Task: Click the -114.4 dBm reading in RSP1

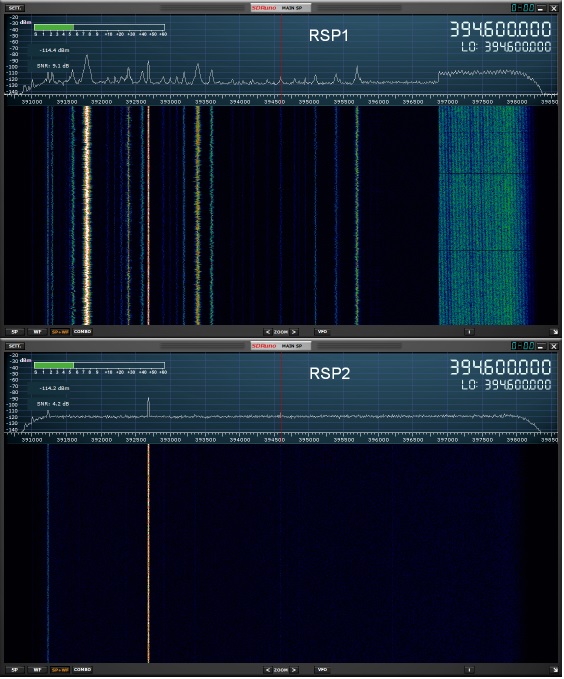Action: point(54,50)
